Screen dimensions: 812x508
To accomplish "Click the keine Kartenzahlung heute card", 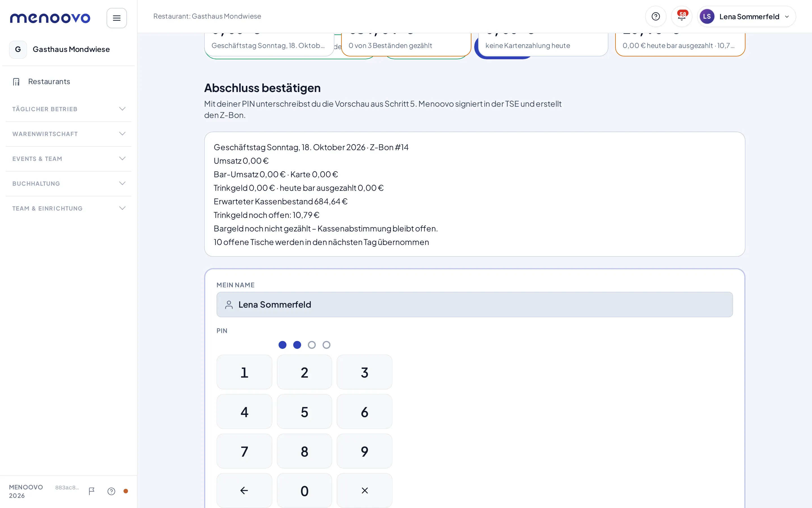I will pyautogui.click(x=543, y=45).
